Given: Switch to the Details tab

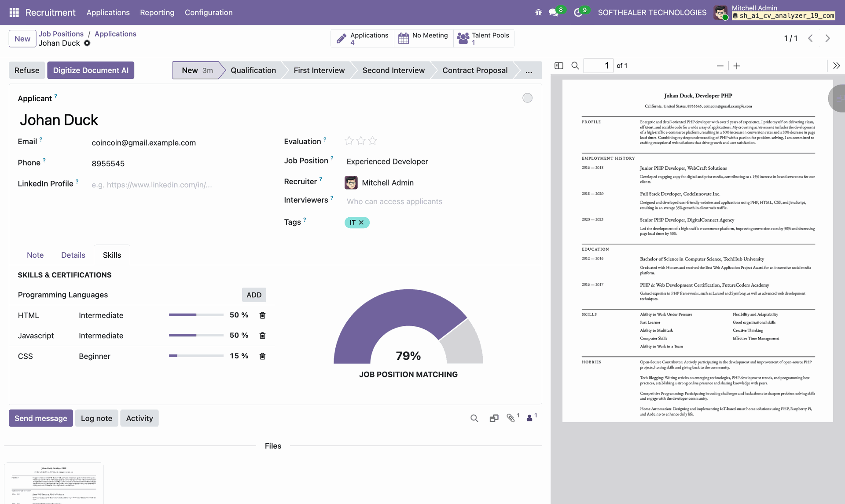Looking at the screenshot, I should (x=73, y=255).
